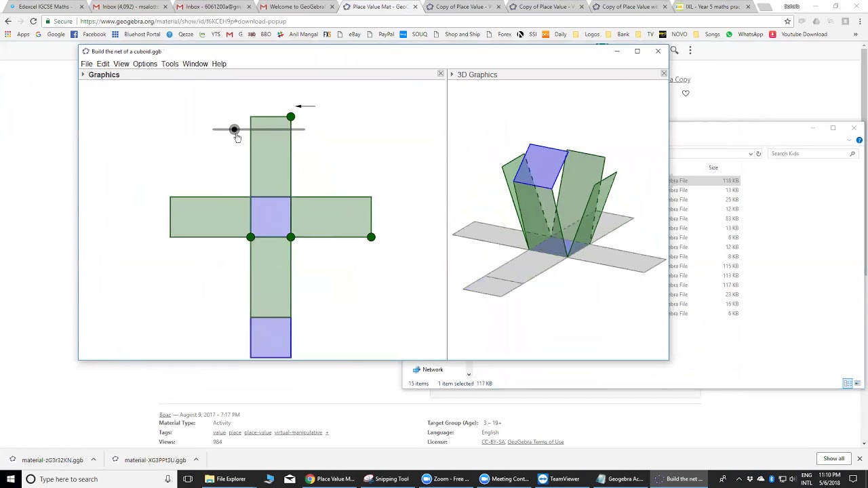The height and width of the screenshot is (488, 868).
Task: Click the Search Kids field in File Explorer
Action: (x=812, y=154)
